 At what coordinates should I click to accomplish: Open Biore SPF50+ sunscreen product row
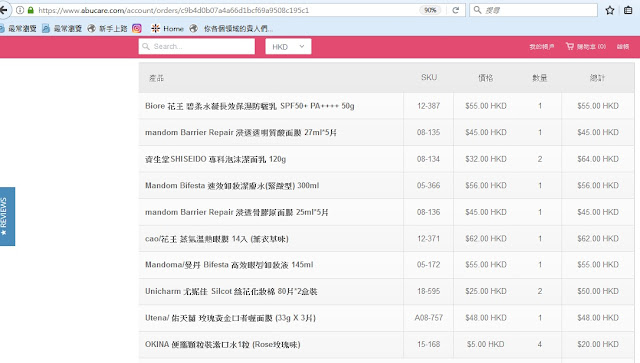(x=250, y=106)
